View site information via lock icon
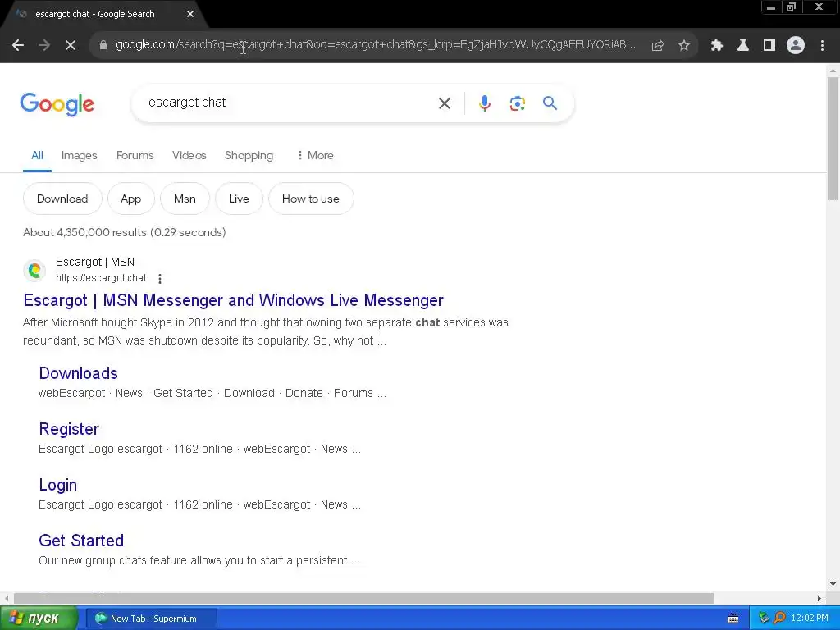Screen dimensions: 840x630 103,45
